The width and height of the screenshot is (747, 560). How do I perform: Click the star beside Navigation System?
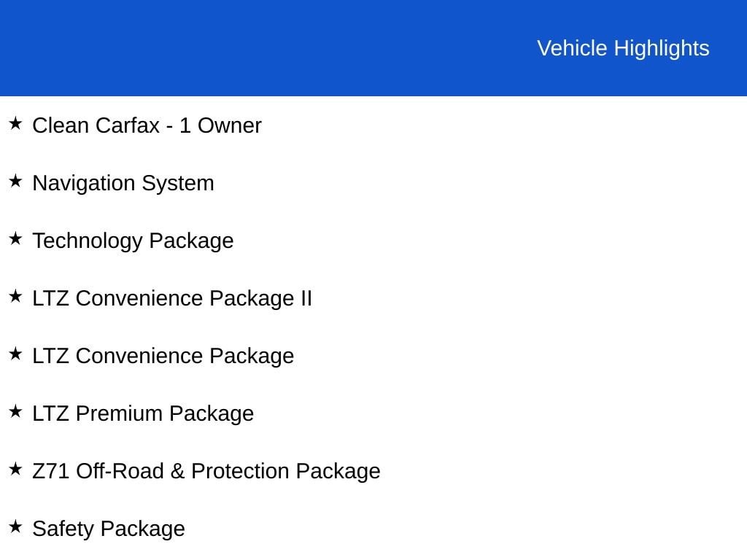(x=15, y=182)
